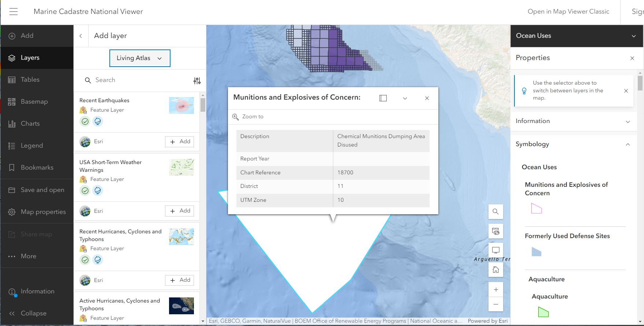Add the Recent Earthquakes layer
The width and height of the screenshot is (644, 326).
pyautogui.click(x=179, y=142)
